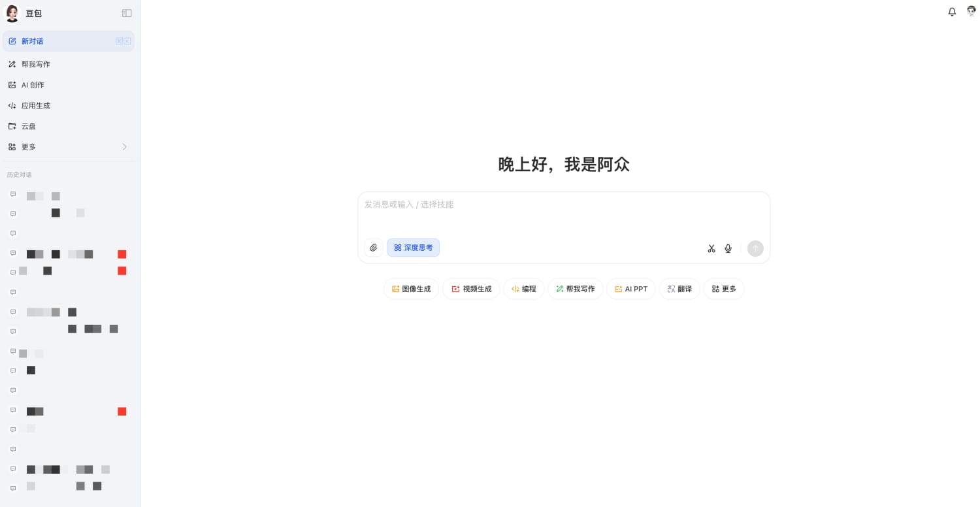Open notifications with the bell icon
The width and height of the screenshot is (980, 507).
(952, 12)
